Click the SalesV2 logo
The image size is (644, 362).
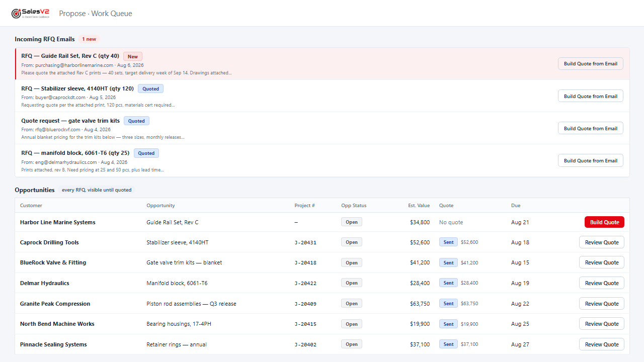tap(31, 14)
